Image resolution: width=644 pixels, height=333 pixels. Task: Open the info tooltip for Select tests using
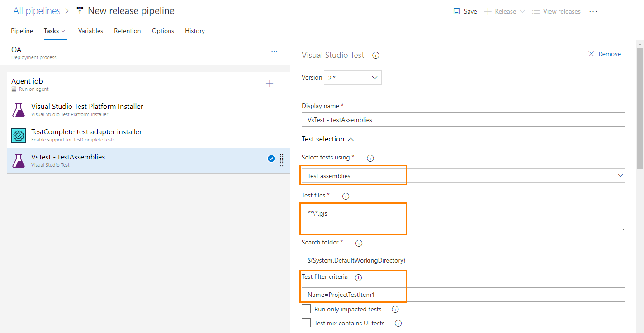370,158
